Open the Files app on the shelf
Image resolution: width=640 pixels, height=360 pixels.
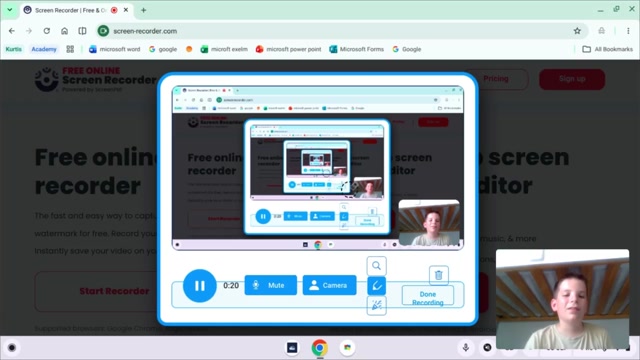pos(292,348)
